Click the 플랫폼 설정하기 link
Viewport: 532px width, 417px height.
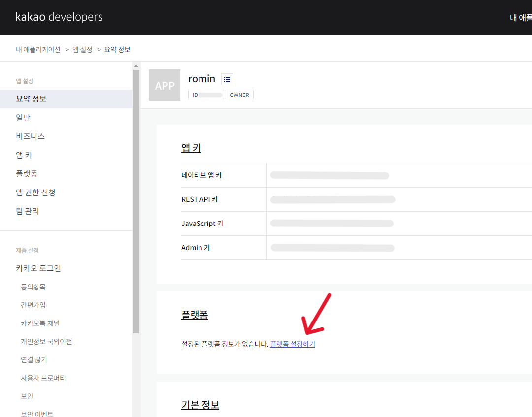point(293,344)
